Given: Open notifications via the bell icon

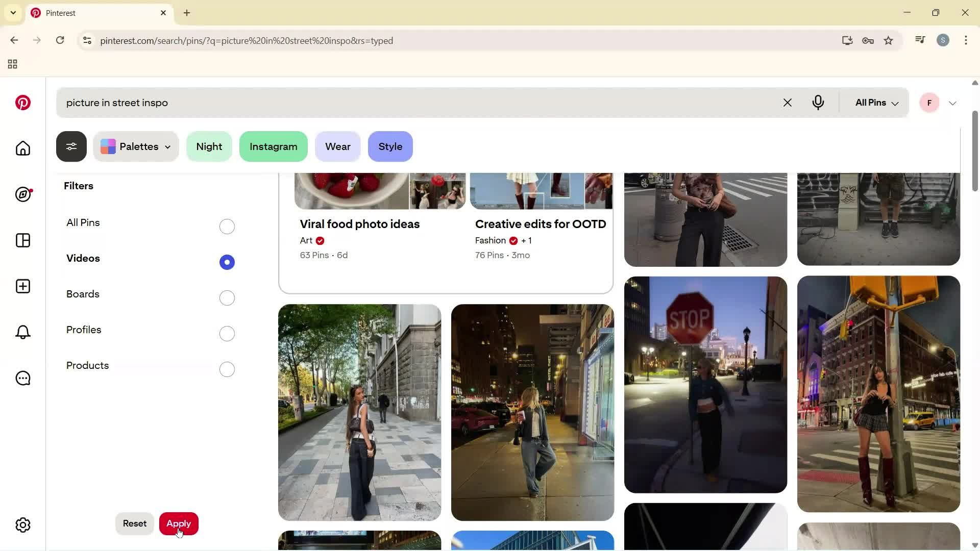Looking at the screenshot, I should coord(22,332).
